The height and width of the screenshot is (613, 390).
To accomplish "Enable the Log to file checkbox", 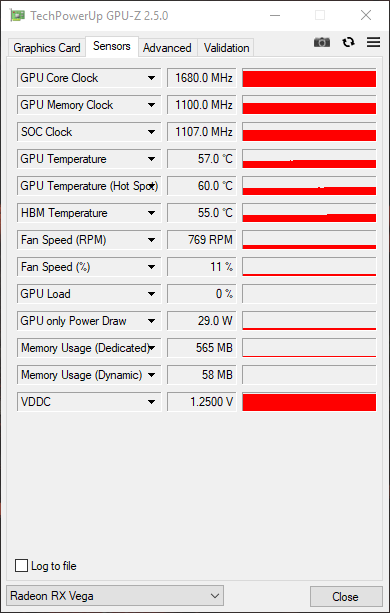I will click(21, 566).
